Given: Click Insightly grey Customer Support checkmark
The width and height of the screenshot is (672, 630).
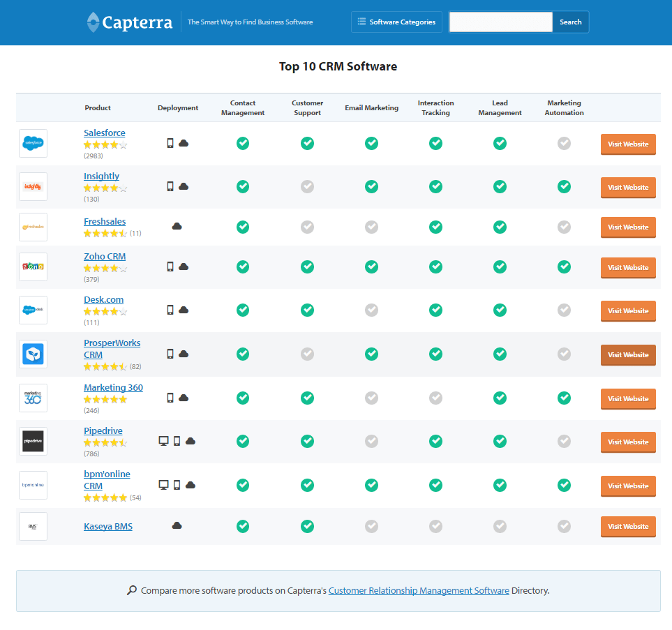Looking at the screenshot, I should coord(307,186).
